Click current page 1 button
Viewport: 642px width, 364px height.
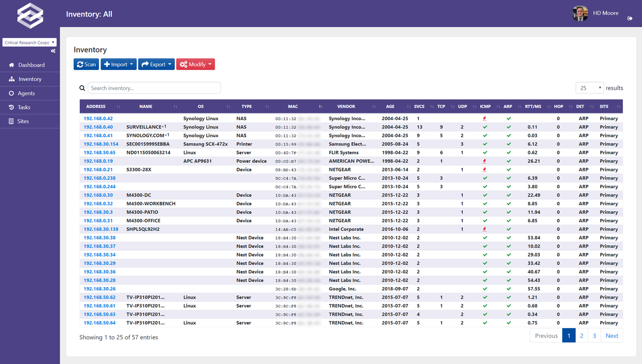point(569,336)
